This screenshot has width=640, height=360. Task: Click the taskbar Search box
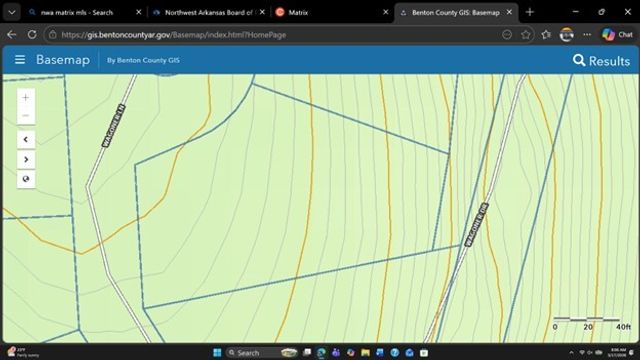tap(262, 353)
